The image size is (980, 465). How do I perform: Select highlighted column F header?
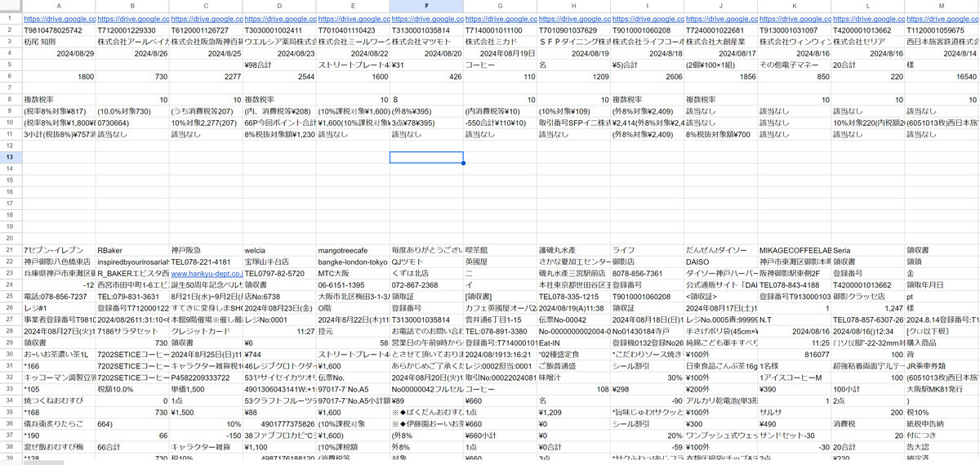point(426,6)
